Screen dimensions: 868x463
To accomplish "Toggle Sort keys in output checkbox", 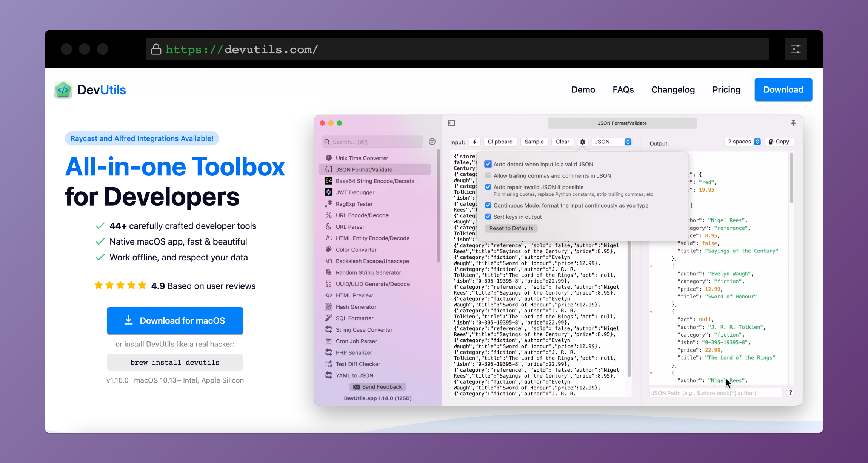I will click(x=488, y=217).
